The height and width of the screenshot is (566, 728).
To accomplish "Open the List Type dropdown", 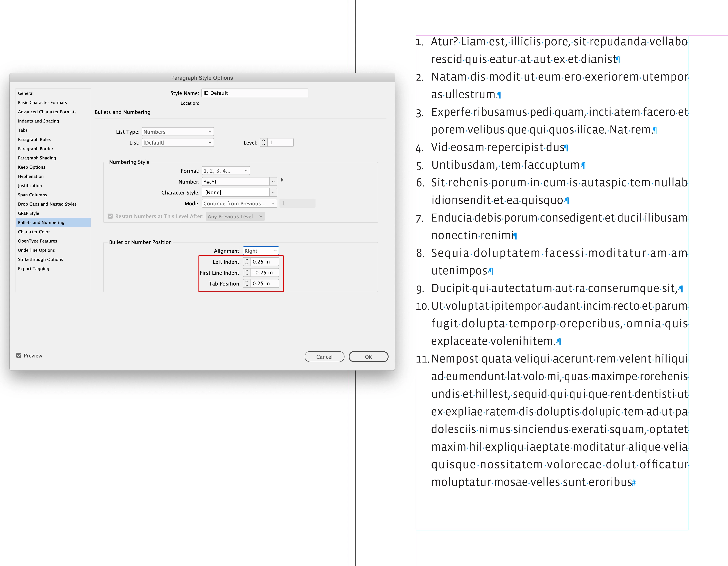I will [x=178, y=132].
